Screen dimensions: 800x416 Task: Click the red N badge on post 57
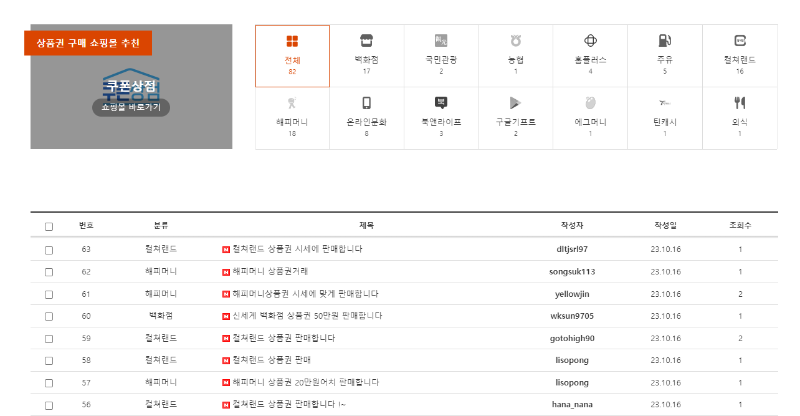[x=226, y=383]
